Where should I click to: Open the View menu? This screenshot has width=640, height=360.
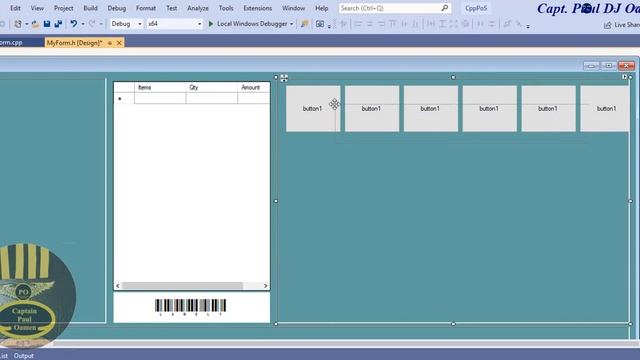(x=37, y=8)
